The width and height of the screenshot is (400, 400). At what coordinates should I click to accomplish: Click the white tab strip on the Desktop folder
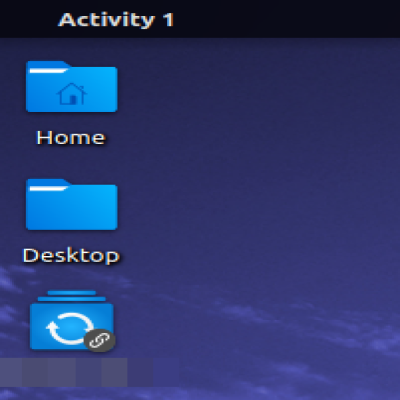click(x=48, y=188)
